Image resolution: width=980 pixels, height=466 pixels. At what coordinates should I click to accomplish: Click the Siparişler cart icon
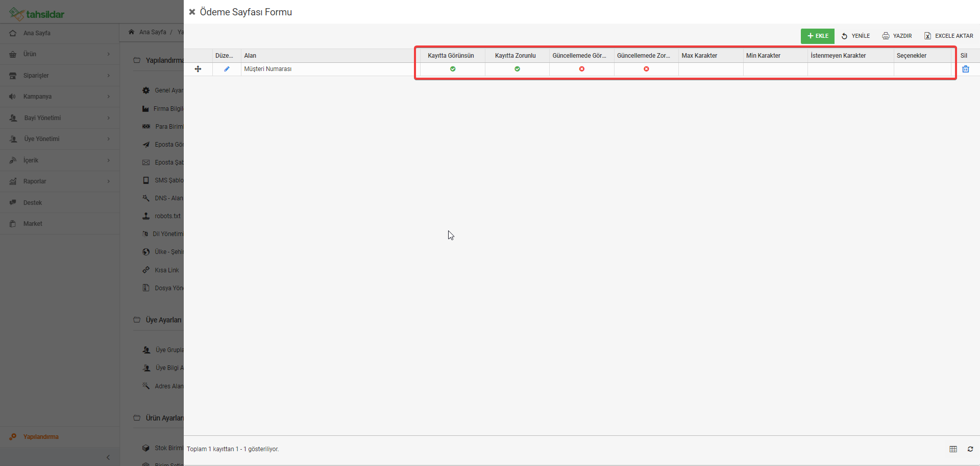coord(13,76)
